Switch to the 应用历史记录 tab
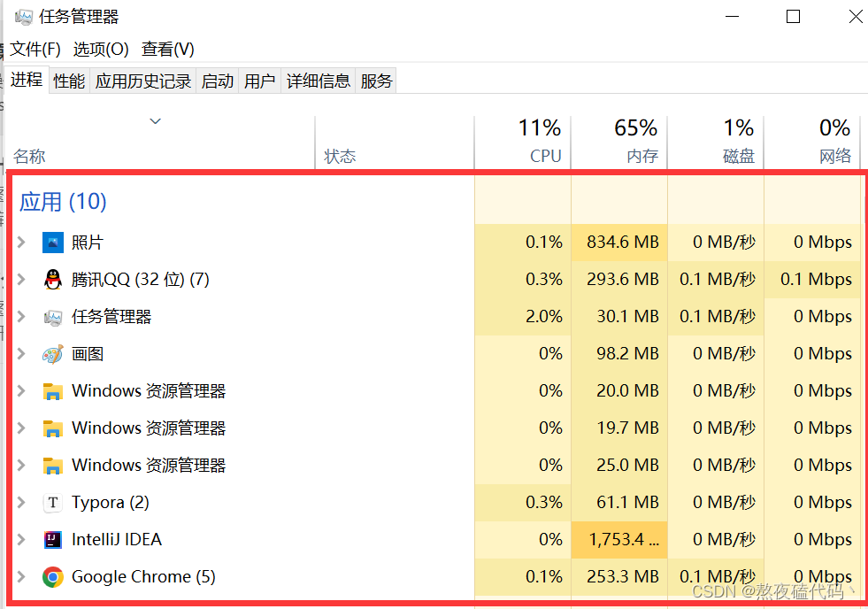The width and height of the screenshot is (868, 609). (143, 81)
